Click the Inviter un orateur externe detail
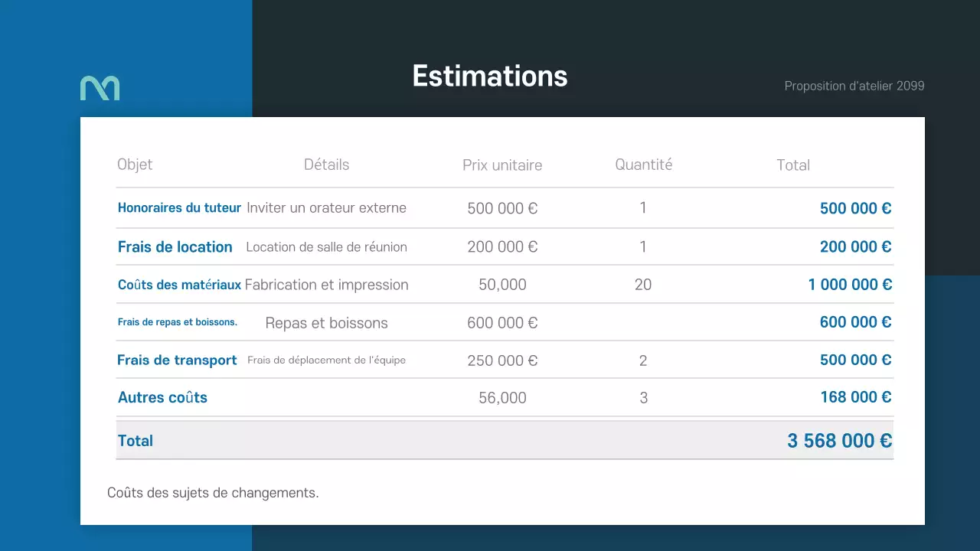The height and width of the screenshot is (551, 980). coord(326,207)
